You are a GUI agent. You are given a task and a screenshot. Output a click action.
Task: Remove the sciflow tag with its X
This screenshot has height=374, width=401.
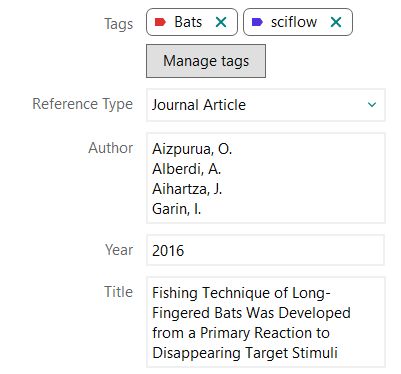tap(336, 22)
